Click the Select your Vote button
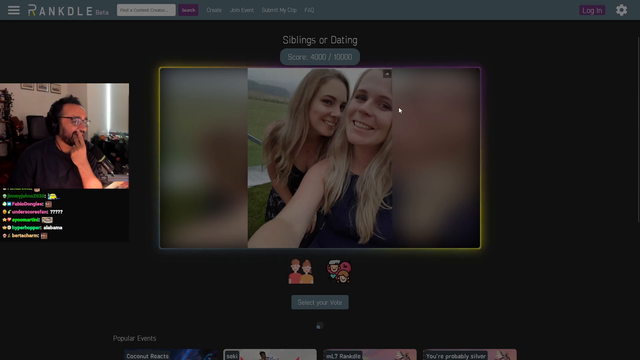Viewport: 640px width, 360px height. click(320, 302)
